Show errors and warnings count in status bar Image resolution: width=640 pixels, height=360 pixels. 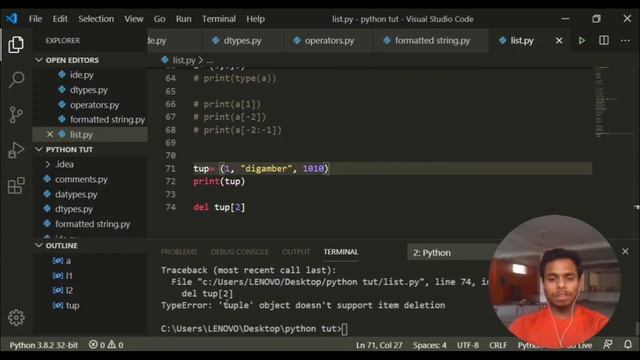[106, 345]
